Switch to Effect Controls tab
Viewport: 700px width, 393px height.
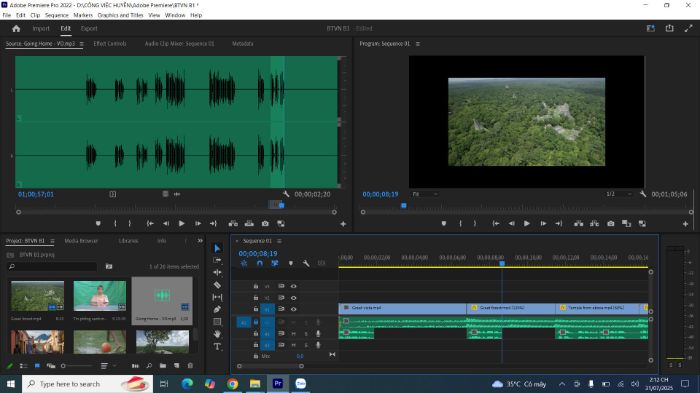pos(110,44)
